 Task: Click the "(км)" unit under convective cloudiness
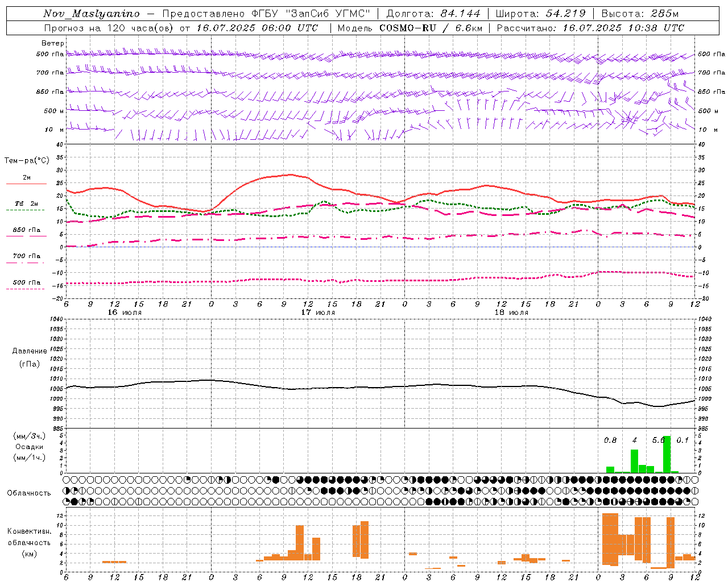[x=29, y=553]
